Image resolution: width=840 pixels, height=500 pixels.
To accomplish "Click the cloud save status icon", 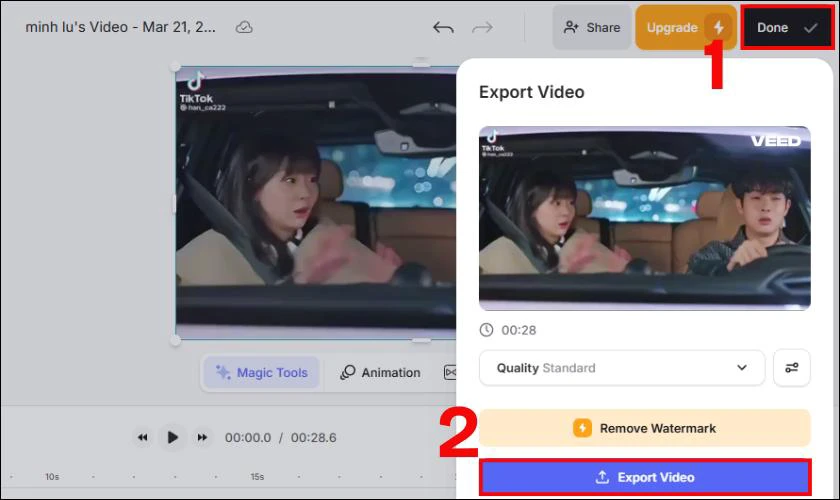I will point(244,27).
